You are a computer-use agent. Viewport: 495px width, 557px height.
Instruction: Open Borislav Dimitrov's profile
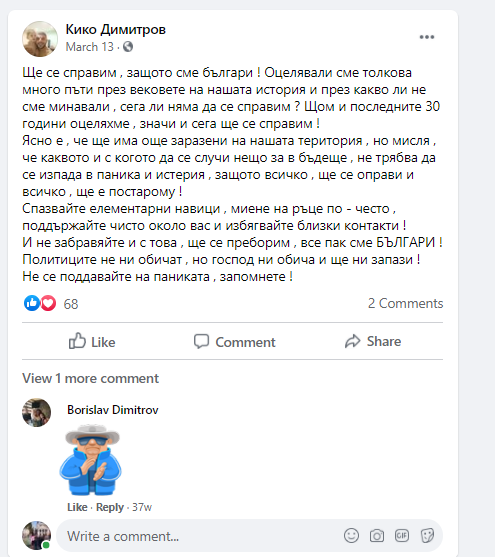click(113, 410)
